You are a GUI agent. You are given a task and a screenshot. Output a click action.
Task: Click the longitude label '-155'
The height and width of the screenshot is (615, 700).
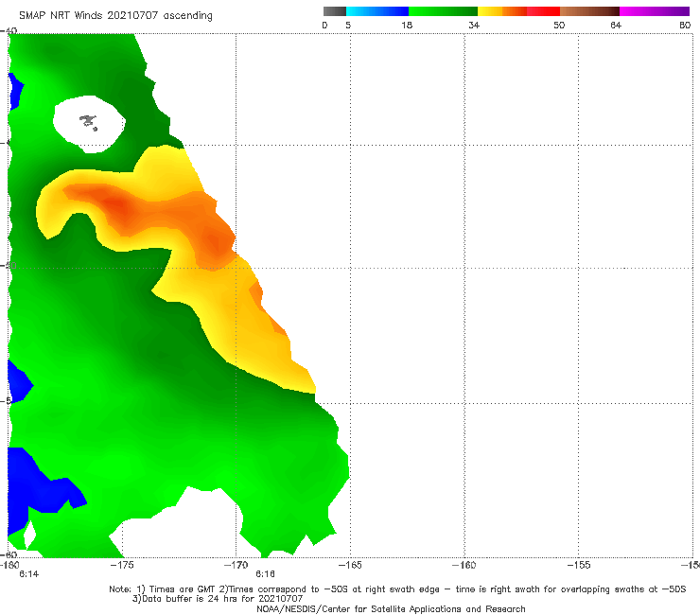[x=579, y=565]
